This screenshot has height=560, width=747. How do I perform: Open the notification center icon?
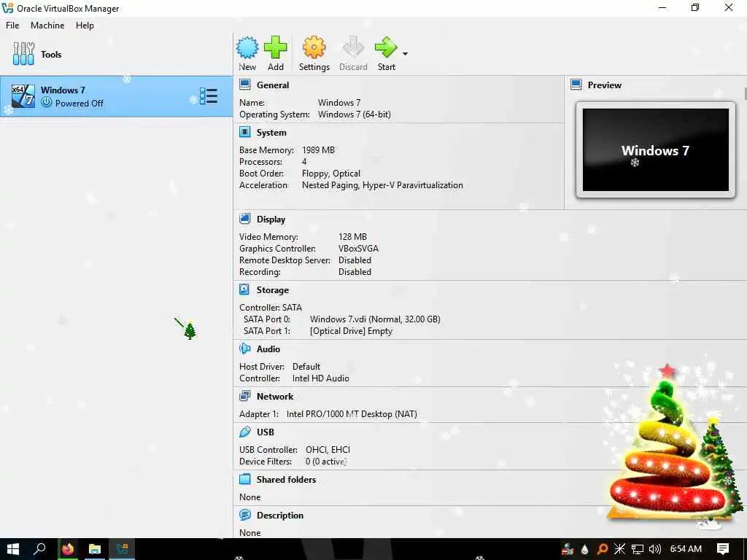tap(723, 549)
